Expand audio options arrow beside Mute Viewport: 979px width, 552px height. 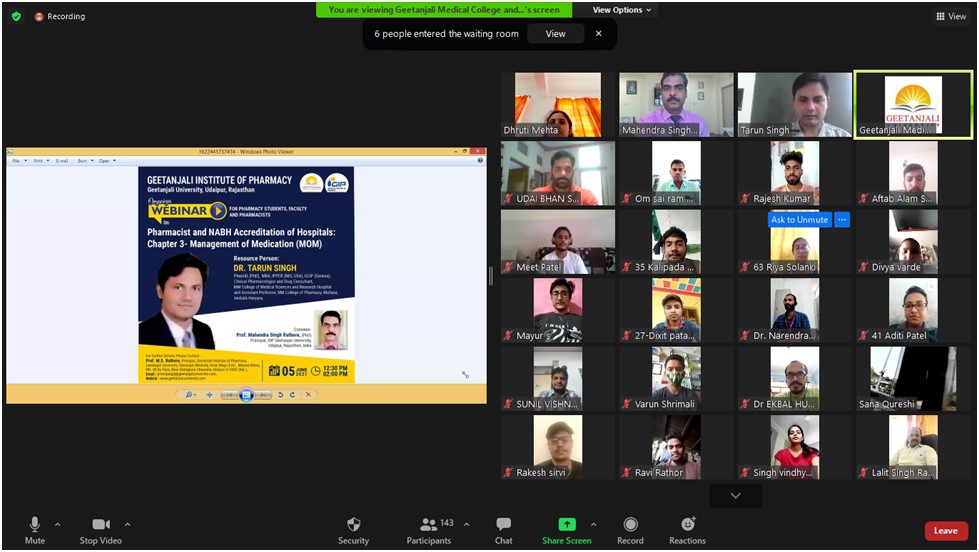[x=57, y=525]
